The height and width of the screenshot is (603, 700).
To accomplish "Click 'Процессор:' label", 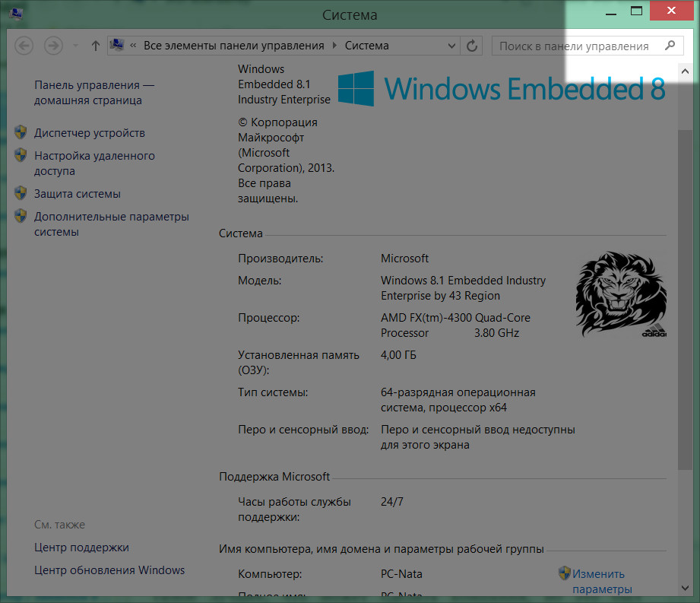I will (269, 318).
